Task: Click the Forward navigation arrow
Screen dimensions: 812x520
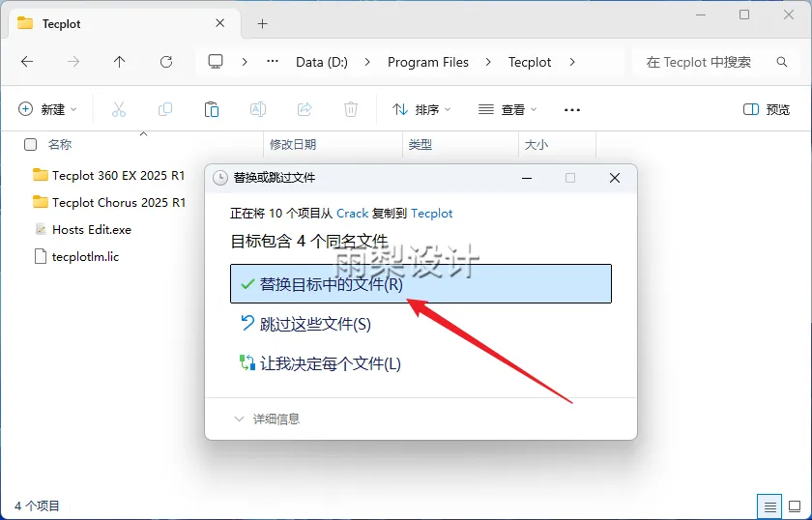Action: (73, 62)
